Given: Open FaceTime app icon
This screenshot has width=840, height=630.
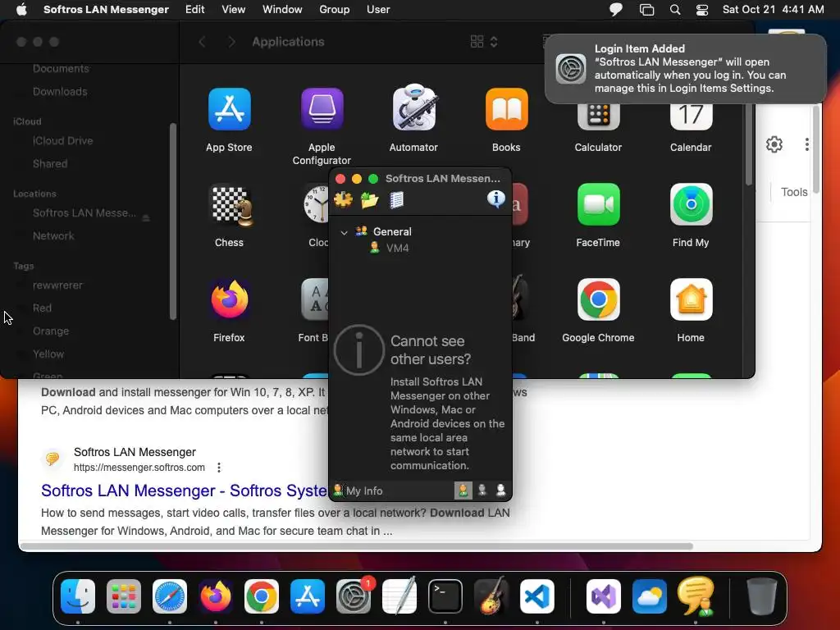Looking at the screenshot, I should coord(598,204).
